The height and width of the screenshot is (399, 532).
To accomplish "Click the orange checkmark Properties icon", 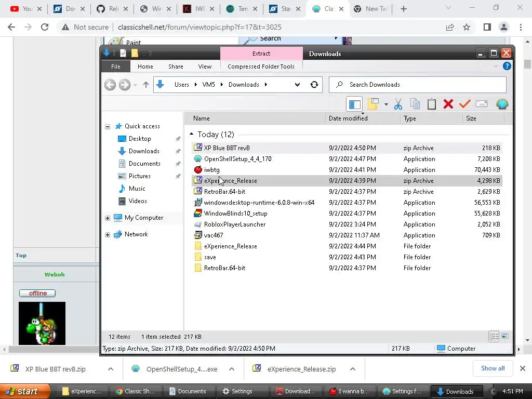I will coord(465,104).
